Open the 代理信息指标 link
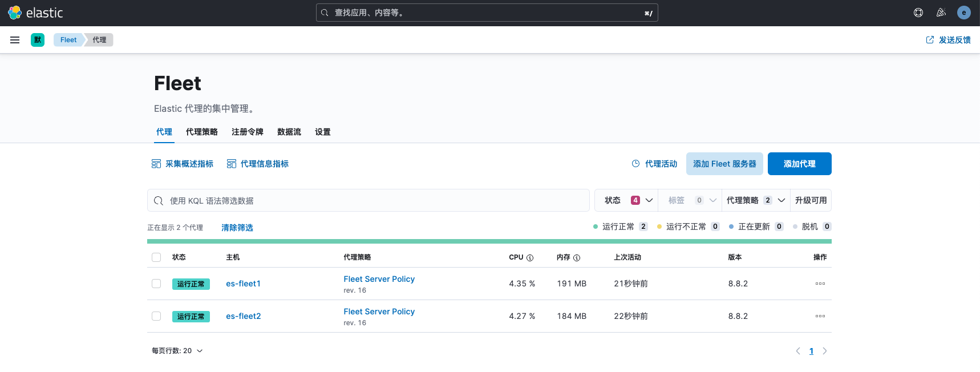Screen dimensions: 980x372 coord(265,164)
